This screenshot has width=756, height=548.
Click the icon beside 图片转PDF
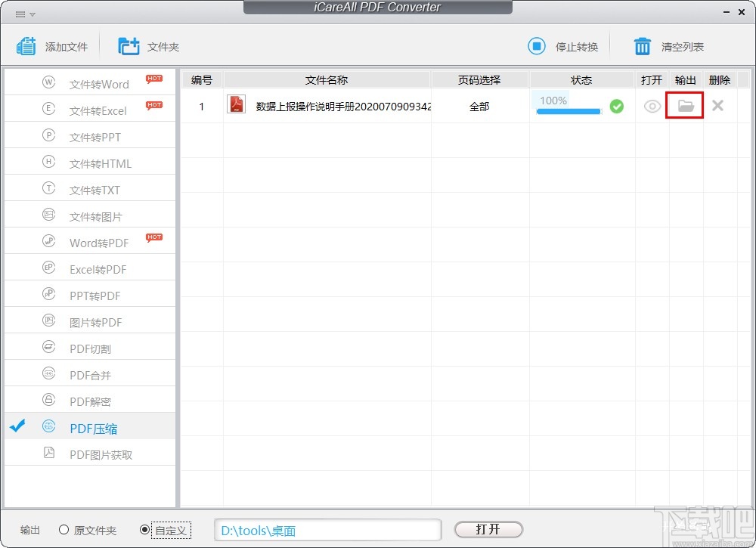click(48, 320)
